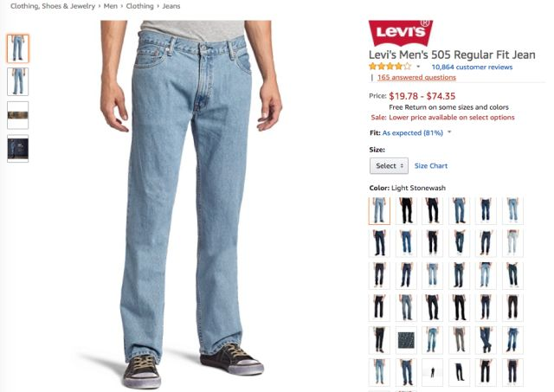The width and height of the screenshot is (554, 392).
Task: Pick the khaki gray jeans swatch
Action: 460,340
